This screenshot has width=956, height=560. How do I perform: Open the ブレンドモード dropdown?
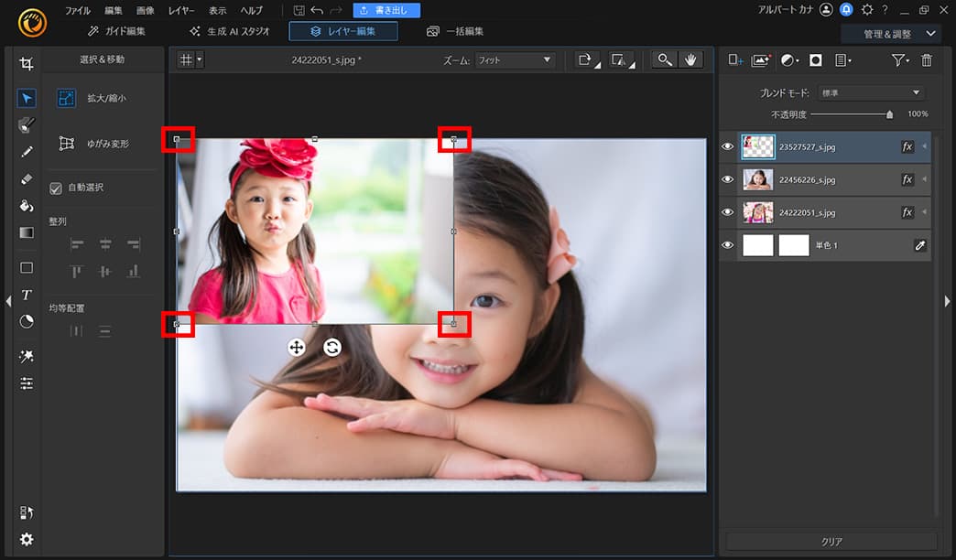click(x=870, y=92)
